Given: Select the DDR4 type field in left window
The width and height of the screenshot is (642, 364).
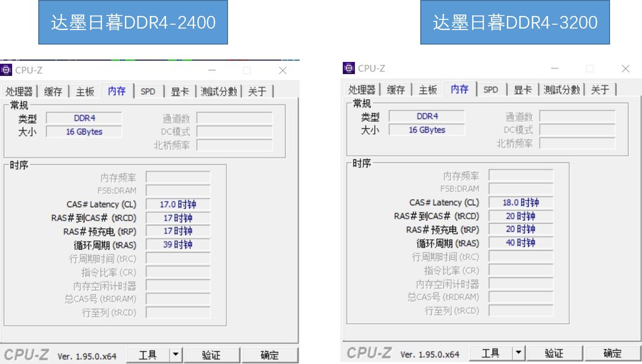Looking at the screenshot, I should click(x=84, y=118).
